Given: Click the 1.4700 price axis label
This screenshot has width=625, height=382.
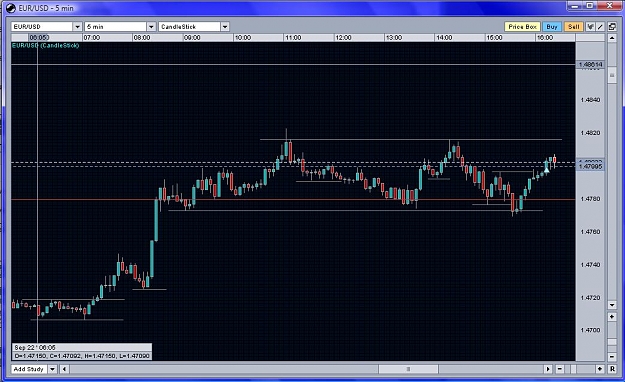Looking at the screenshot, I should (x=590, y=331).
